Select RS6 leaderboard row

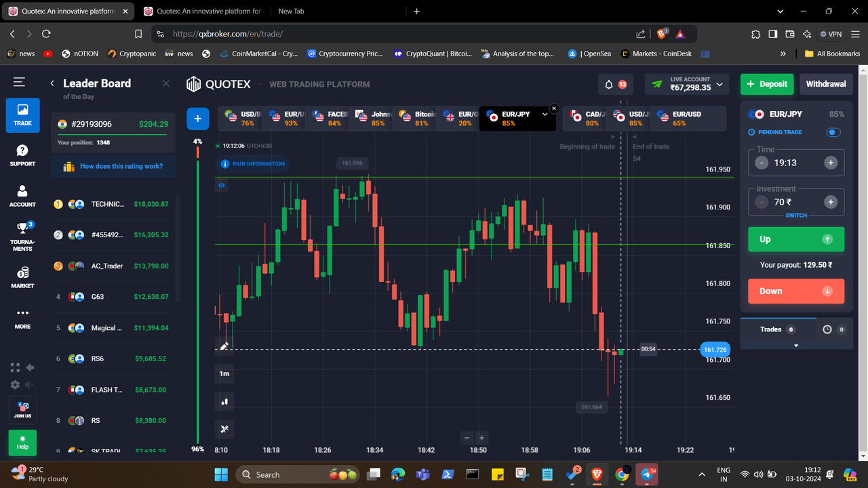113,359
